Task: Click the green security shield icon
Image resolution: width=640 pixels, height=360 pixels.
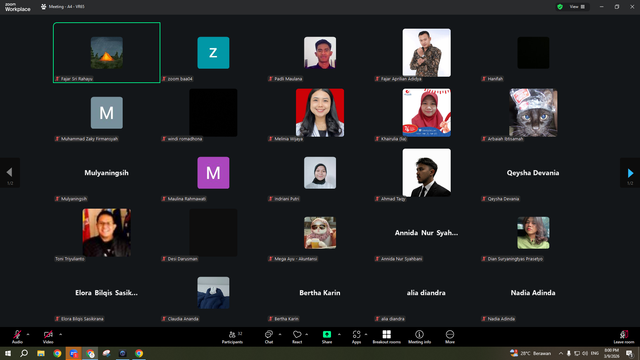Action: (x=560, y=7)
